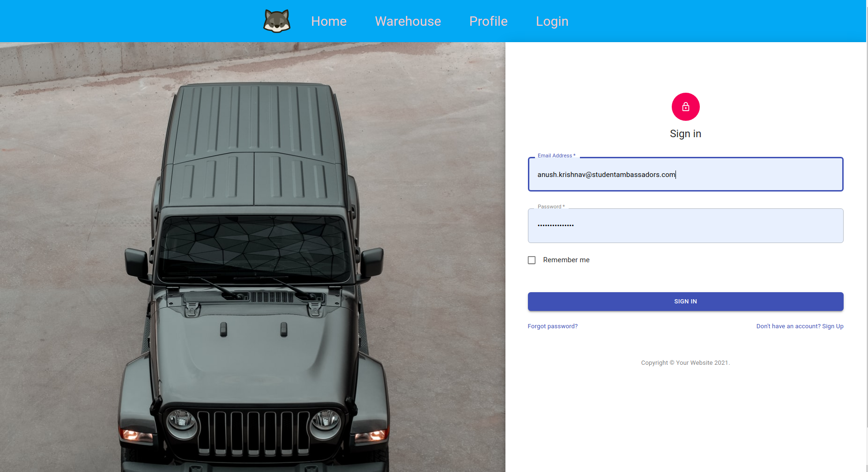Click the Jeep background photo
Image resolution: width=868 pixels, height=472 pixels.
point(252,257)
